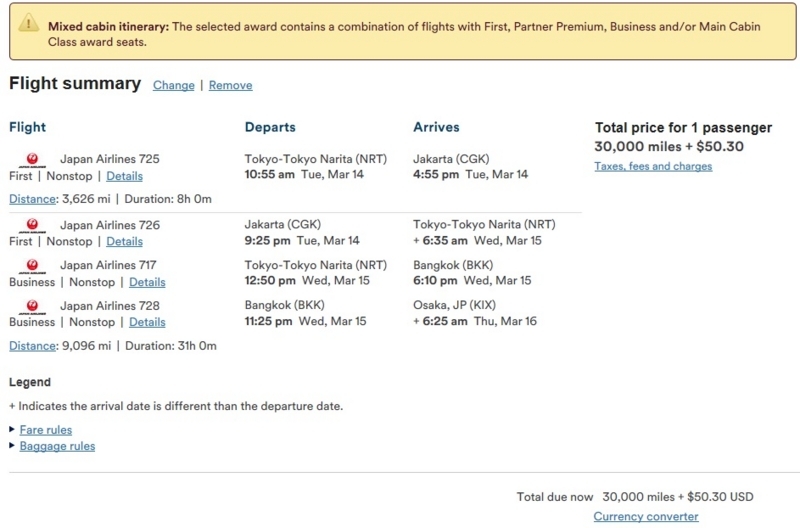The width and height of the screenshot is (800, 528).
Task: Click the Baggage rules disclosure triangle
Action: tap(12, 445)
